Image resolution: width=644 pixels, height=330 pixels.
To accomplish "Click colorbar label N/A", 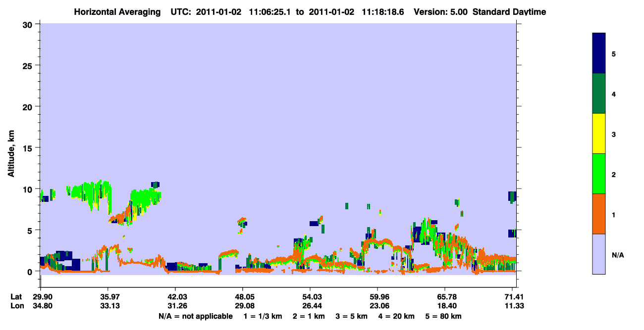I will pyautogui.click(x=618, y=254).
